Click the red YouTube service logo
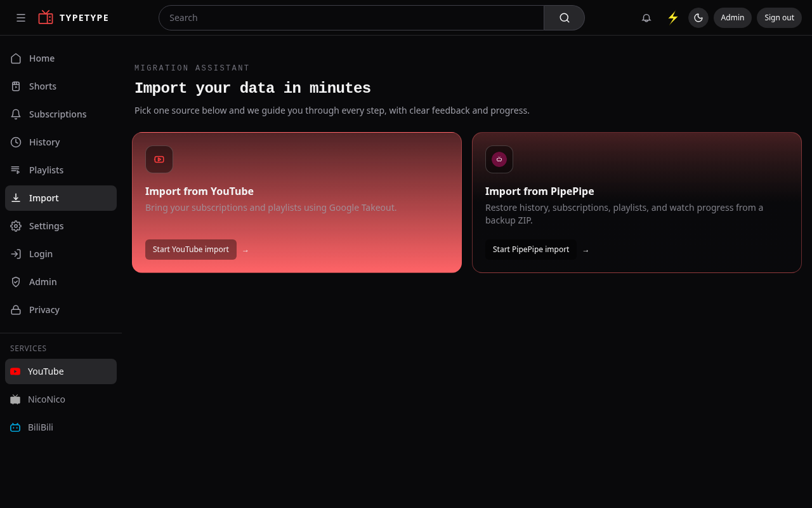The width and height of the screenshot is (812, 508). point(15,371)
